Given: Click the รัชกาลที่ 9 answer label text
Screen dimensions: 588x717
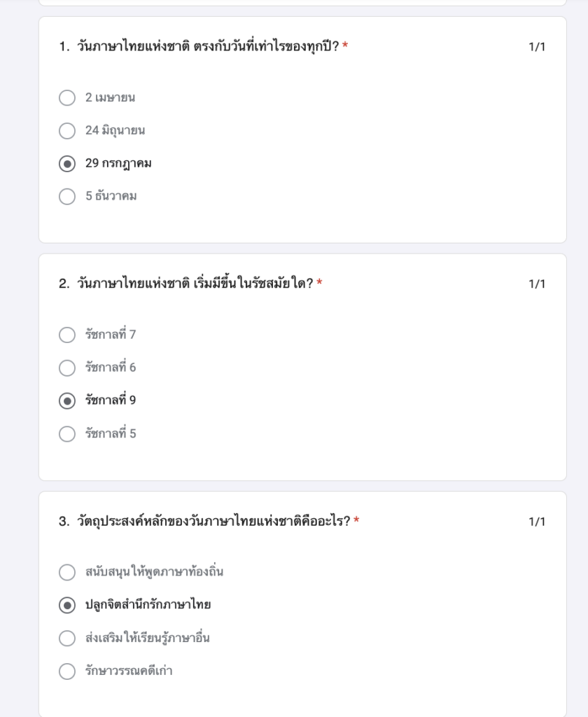Looking at the screenshot, I should [x=111, y=400].
